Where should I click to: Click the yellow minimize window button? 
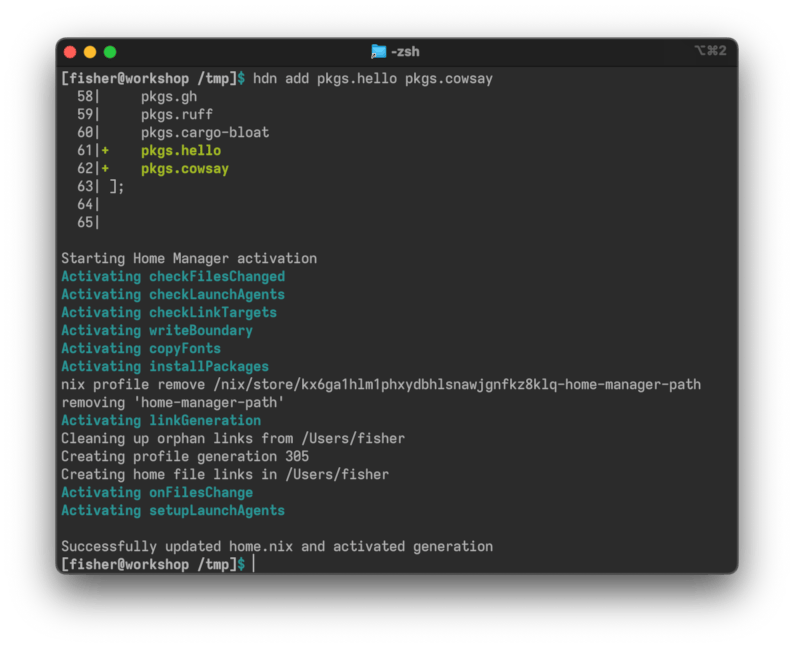90,52
